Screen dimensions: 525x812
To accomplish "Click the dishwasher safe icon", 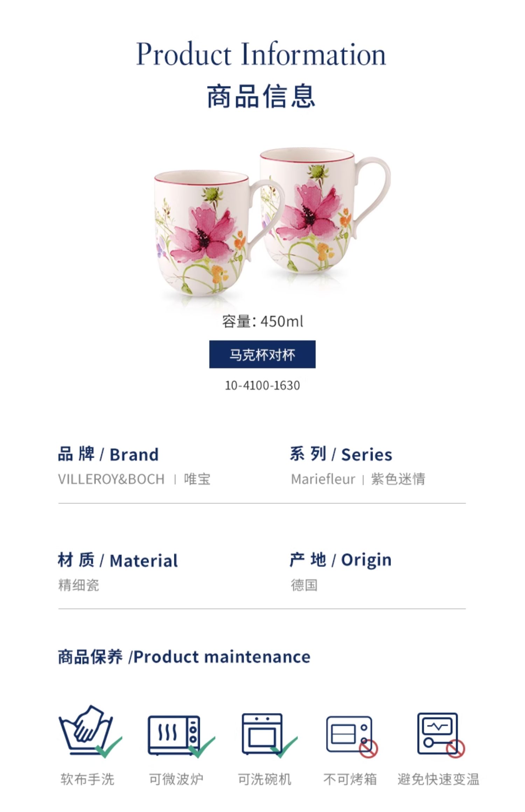I will point(269,734).
